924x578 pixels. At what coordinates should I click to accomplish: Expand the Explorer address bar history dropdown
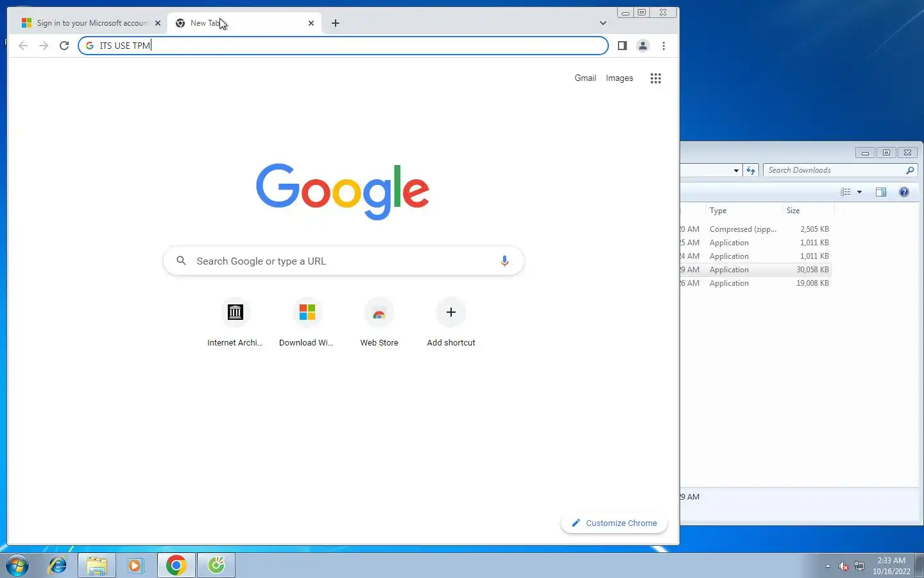tap(736, 170)
